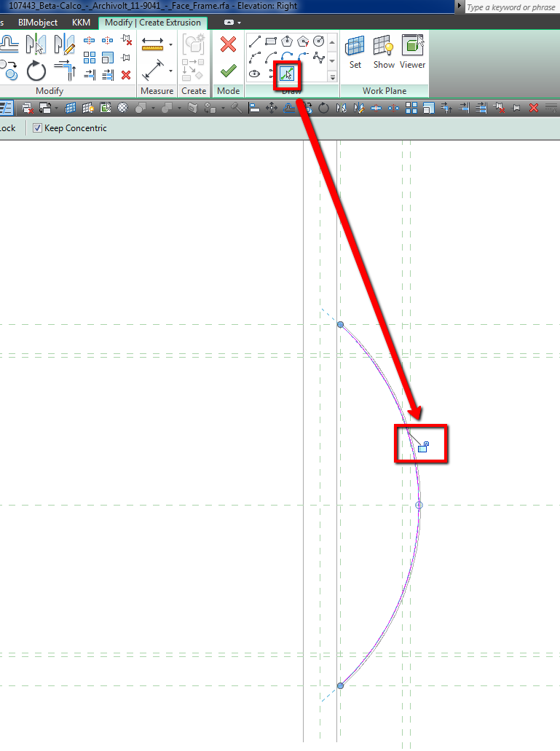This screenshot has height=751, width=560.
Task: Click Unpin in the Modify ribbon panel
Action: click(x=127, y=41)
